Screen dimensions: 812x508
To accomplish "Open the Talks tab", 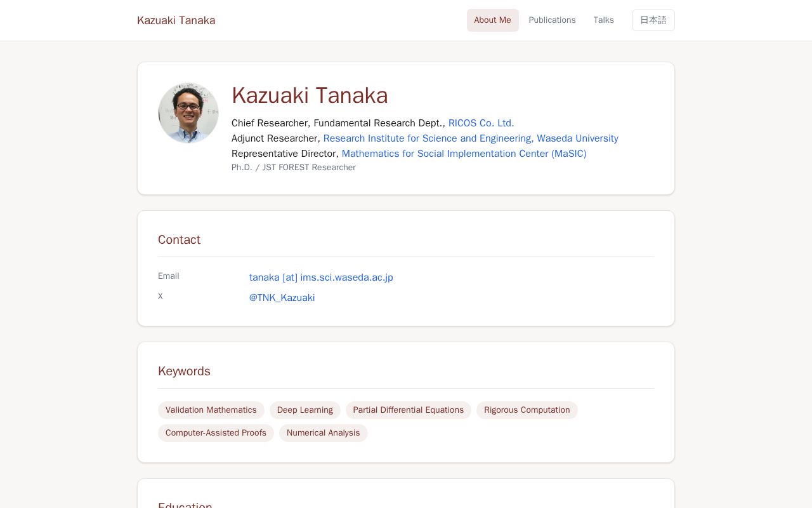I will [603, 20].
